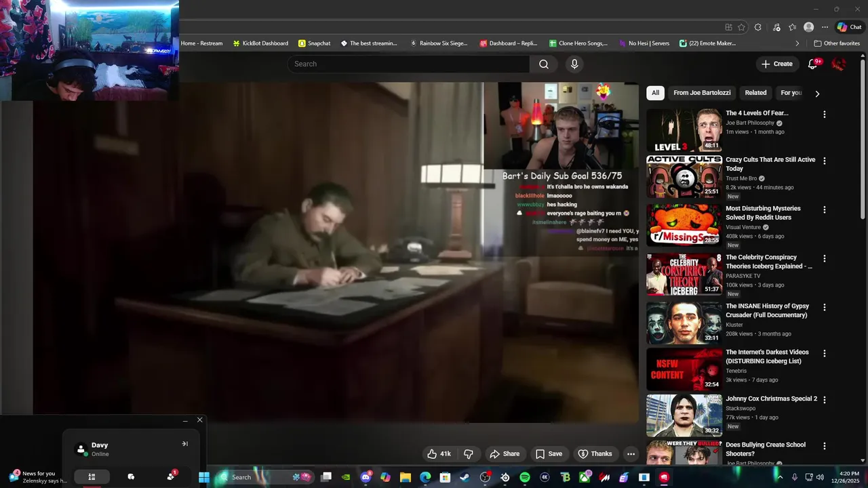Viewport: 868px width, 488px height.
Task: Open volume control in system tray
Action: pos(821,477)
